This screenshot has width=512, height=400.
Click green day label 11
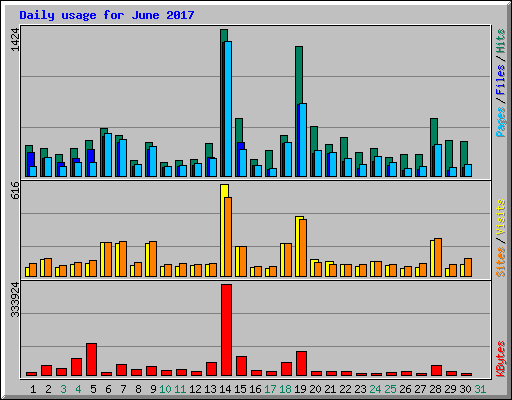(x=180, y=389)
